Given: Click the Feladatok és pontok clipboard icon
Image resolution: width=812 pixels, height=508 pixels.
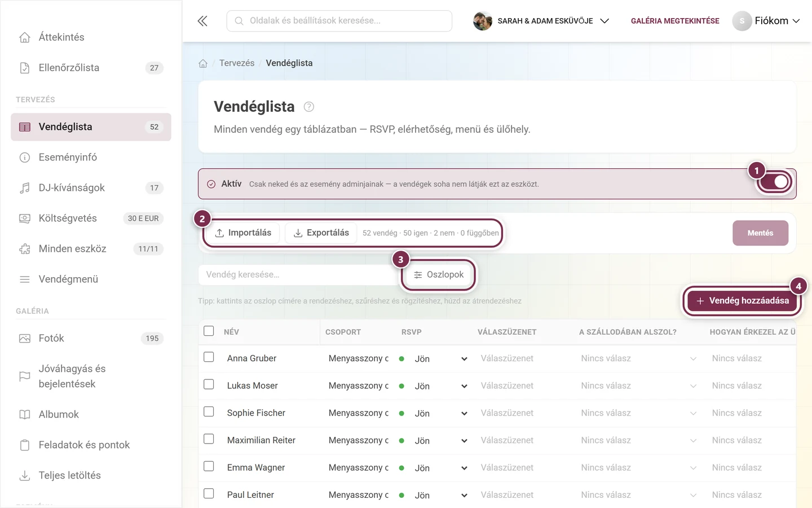Looking at the screenshot, I should 25,445.
